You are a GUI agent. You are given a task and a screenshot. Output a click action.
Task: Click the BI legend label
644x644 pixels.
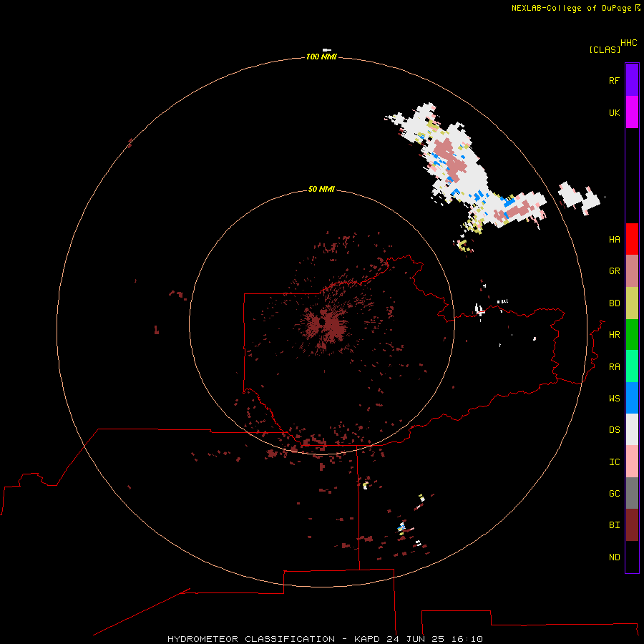tap(614, 525)
